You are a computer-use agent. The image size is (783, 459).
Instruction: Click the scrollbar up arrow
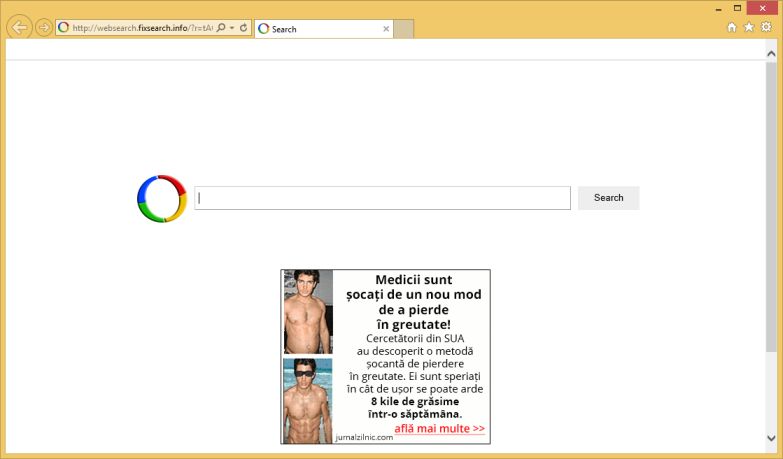[771, 53]
